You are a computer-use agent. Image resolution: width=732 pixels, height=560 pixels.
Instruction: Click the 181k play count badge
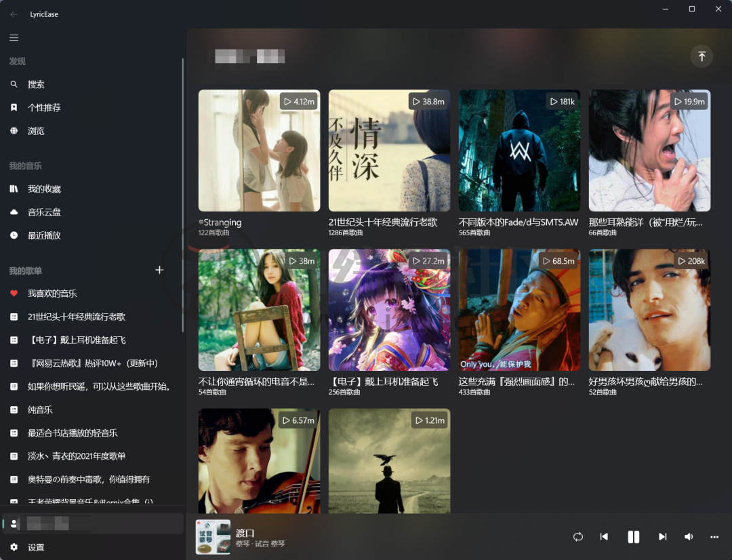pyautogui.click(x=562, y=101)
